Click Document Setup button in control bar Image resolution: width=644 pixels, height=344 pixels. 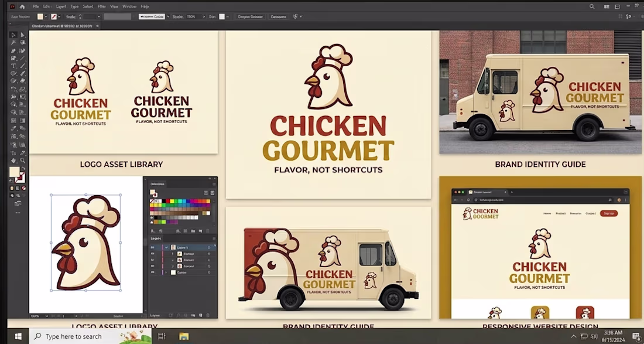(251, 17)
